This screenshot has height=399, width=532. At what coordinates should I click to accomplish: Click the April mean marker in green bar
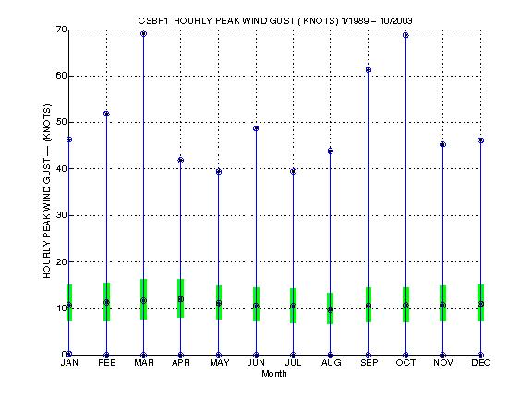[181, 299]
